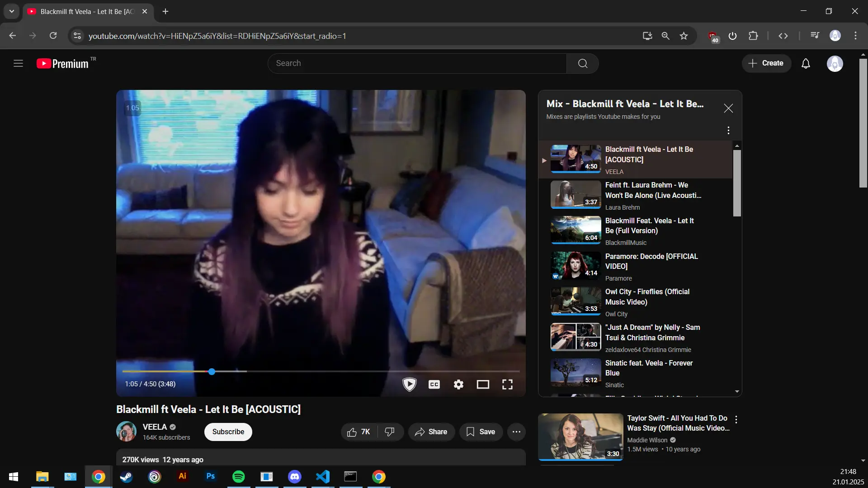The width and height of the screenshot is (868, 488).
Task: Seek using the video progress bar handle
Action: [212, 371]
